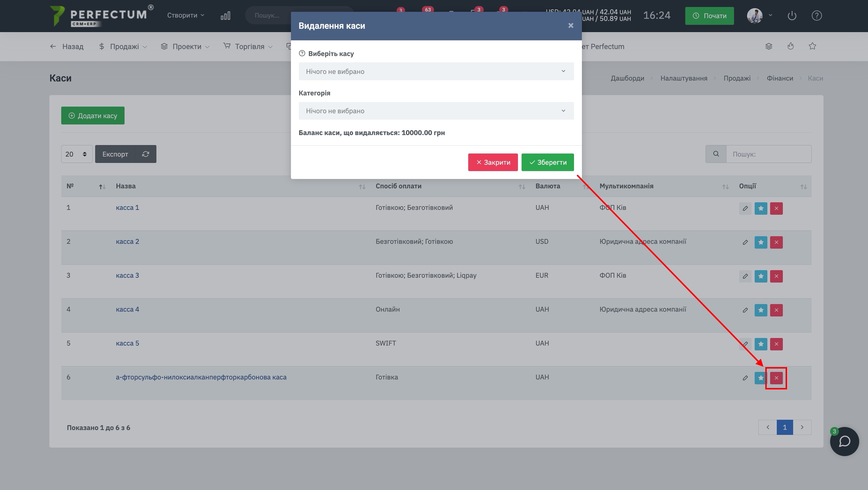This screenshot has height=490, width=868.
Task: Close the Видалення каси dialog
Action: 570,26
